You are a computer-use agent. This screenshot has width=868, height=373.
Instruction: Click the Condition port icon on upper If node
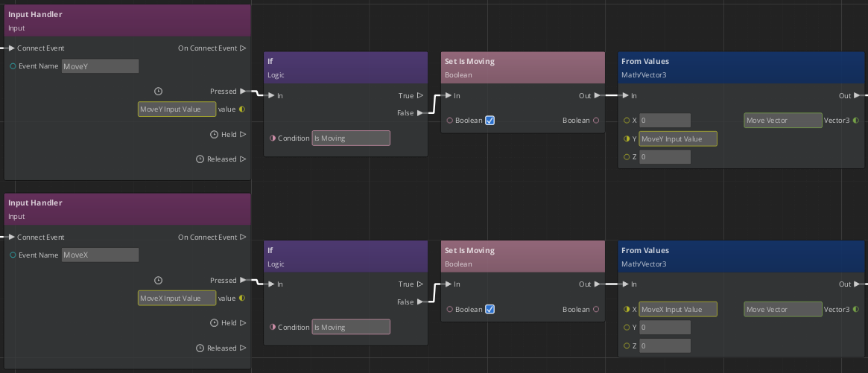coord(273,138)
